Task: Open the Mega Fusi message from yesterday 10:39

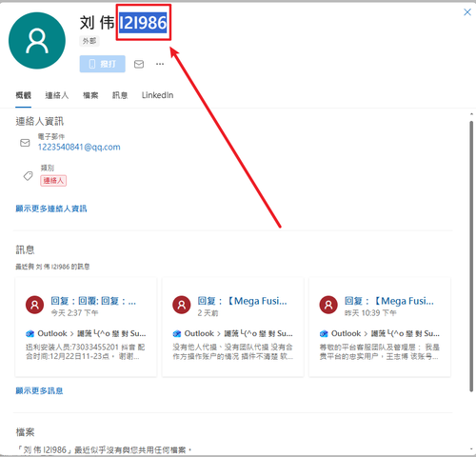Action: tap(380, 328)
